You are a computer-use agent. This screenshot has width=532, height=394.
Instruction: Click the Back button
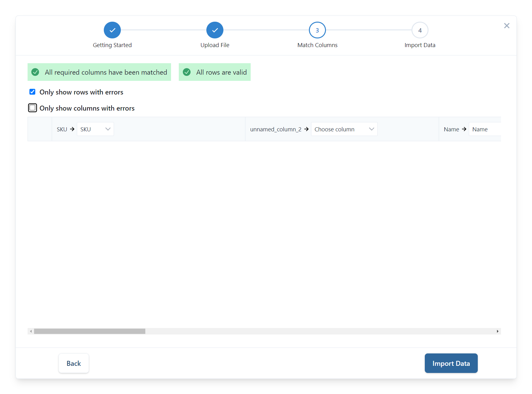click(74, 363)
